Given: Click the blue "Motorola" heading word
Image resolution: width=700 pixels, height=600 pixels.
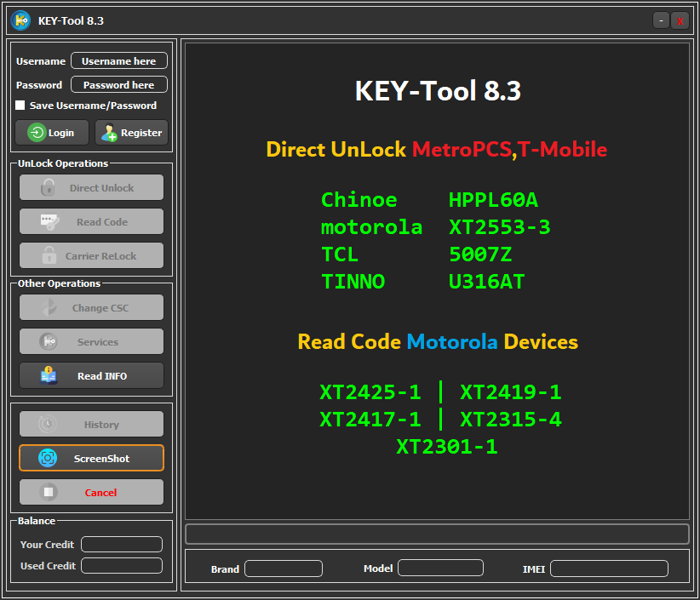Looking at the screenshot, I should click(x=452, y=342).
